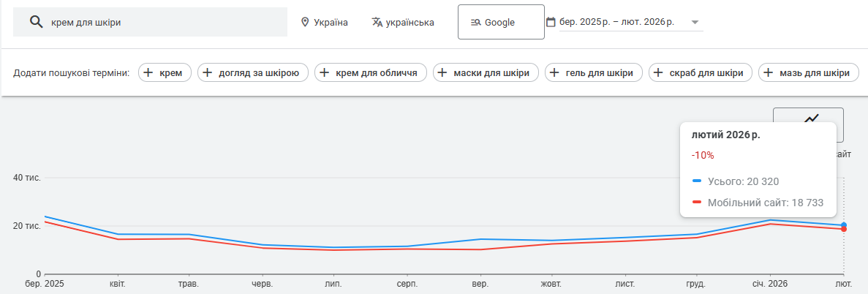Click the magnifier search icon
Viewport: 868px width, 294px height.
point(35,22)
